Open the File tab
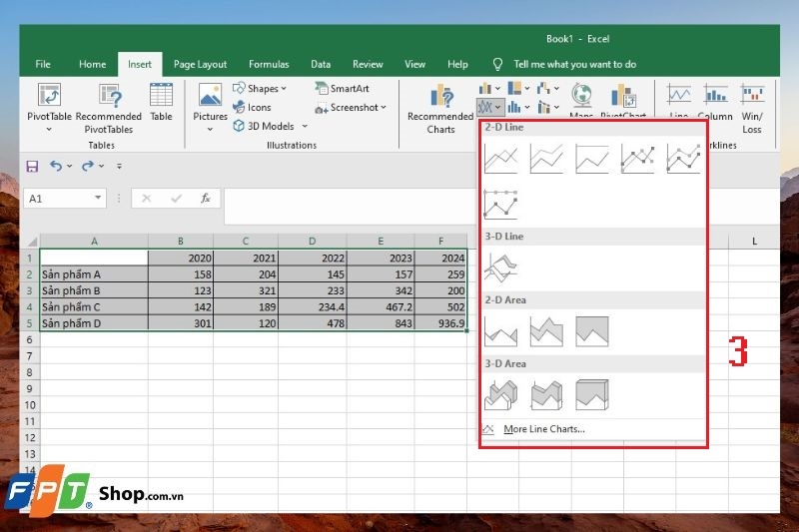The width and height of the screenshot is (799, 532). [43, 64]
